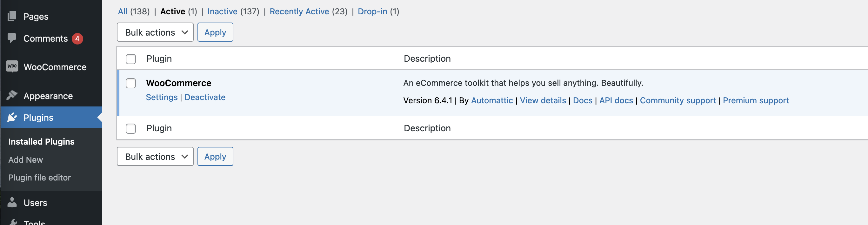Open Community support link
Image resolution: width=868 pixels, height=225 pixels.
tap(678, 100)
